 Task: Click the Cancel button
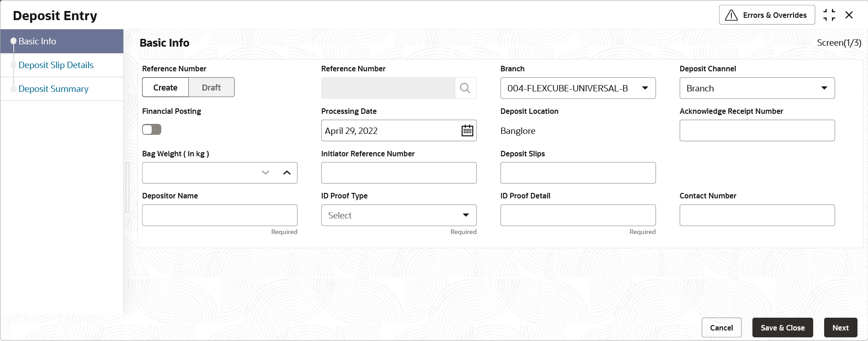click(x=721, y=328)
